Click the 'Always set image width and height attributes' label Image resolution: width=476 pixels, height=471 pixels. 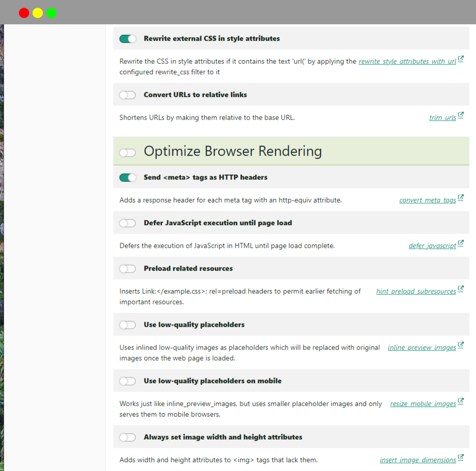[223, 437]
